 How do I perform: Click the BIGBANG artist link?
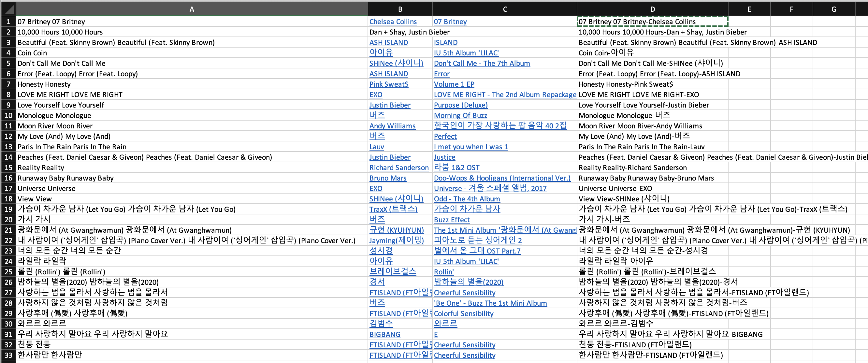pos(385,334)
